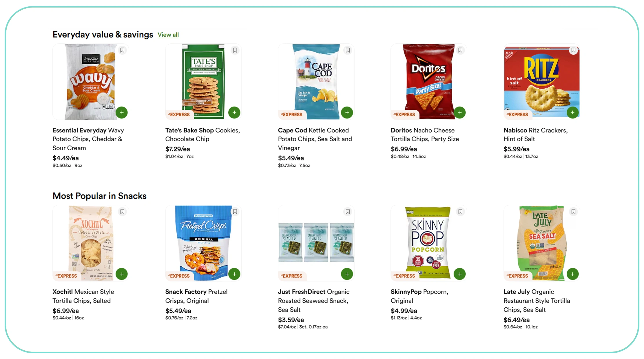Image resolution: width=644 pixels, height=359 pixels.
Task: Add Cape Cod Kettle Cooked chips to cart
Action: pos(347,112)
